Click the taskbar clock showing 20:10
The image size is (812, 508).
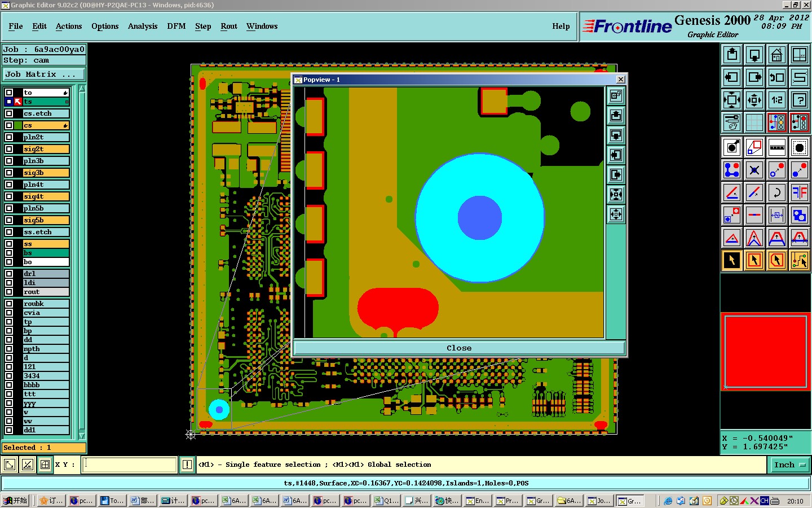(x=795, y=501)
